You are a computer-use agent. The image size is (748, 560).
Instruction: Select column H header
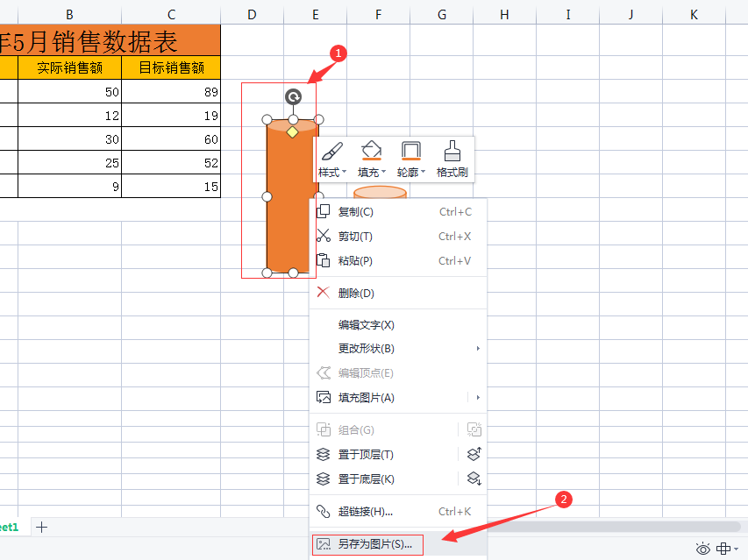(x=504, y=15)
